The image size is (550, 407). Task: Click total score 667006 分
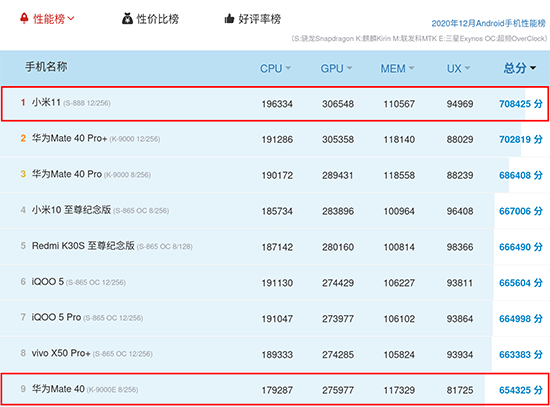pyautogui.click(x=521, y=211)
